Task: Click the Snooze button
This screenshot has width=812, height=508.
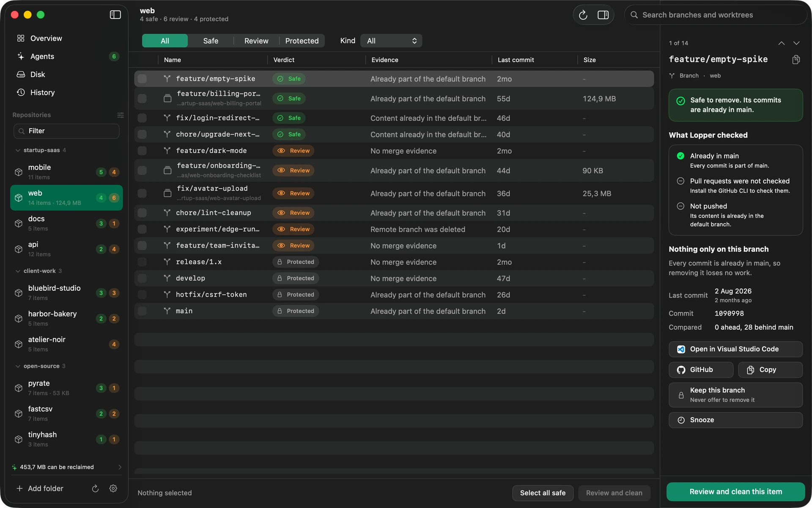Action: point(735,420)
